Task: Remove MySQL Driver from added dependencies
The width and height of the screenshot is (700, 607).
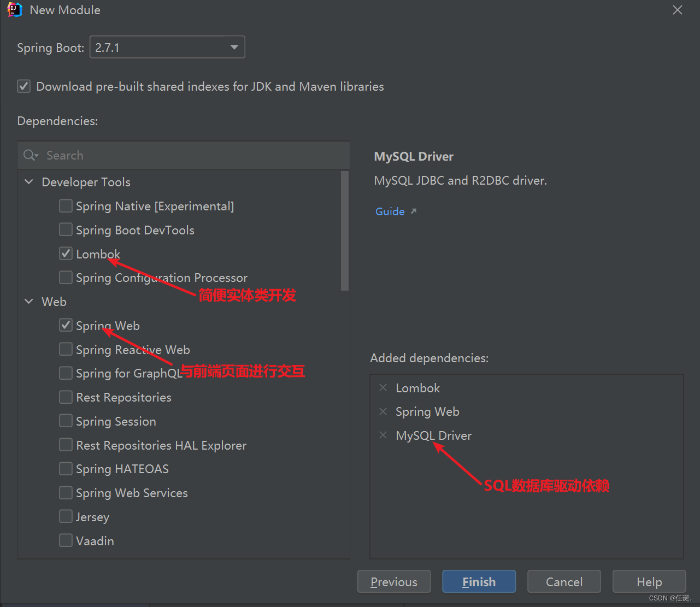Action: 383,435
